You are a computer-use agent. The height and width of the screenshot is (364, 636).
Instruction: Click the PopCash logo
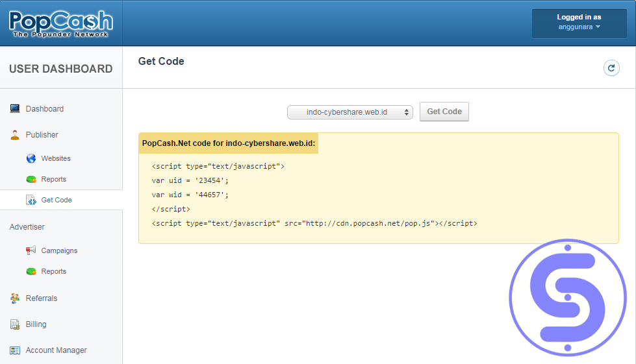(61, 23)
